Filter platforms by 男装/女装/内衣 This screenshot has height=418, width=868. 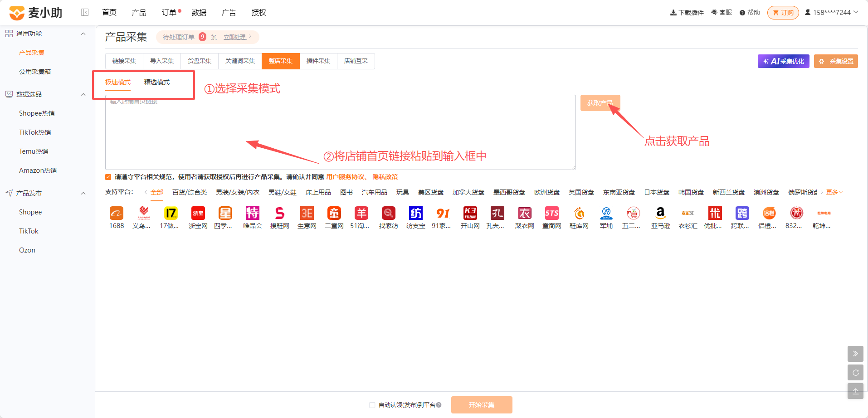[x=238, y=192]
